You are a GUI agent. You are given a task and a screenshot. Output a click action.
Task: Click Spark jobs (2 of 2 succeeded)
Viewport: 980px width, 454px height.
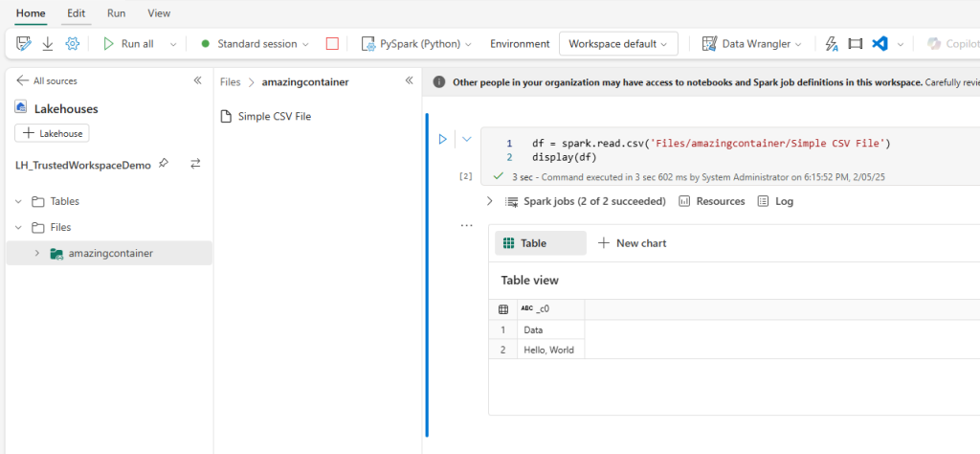pyautogui.click(x=594, y=201)
